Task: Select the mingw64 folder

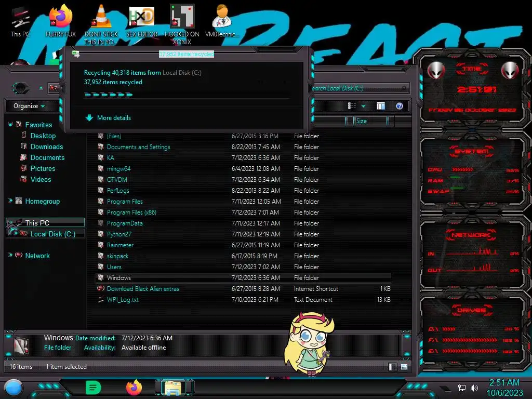Action: click(243, 168)
